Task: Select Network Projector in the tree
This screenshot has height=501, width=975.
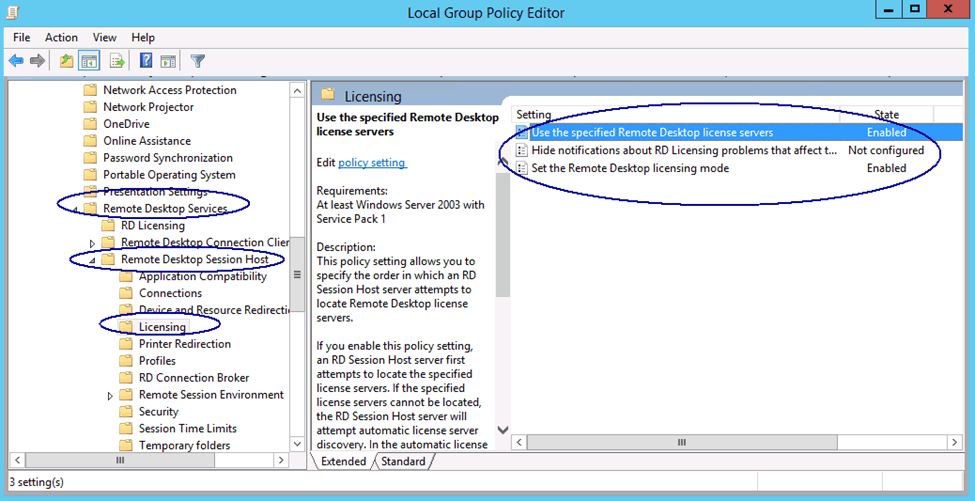Action: pos(148,107)
